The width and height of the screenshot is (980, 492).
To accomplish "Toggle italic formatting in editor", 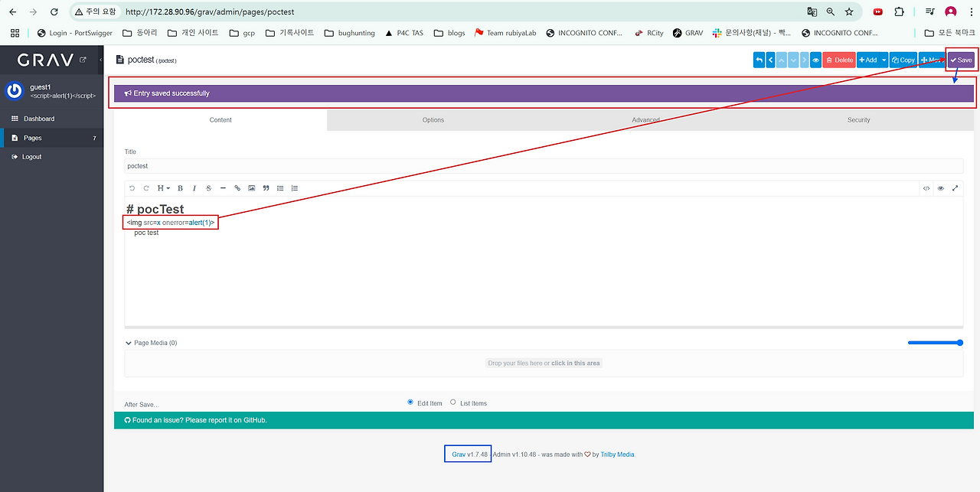I will [x=194, y=188].
